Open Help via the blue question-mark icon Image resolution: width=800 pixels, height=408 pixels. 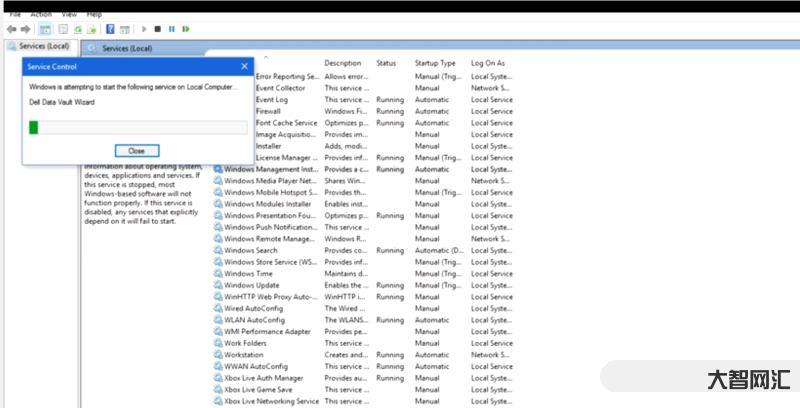click(x=109, y=30)
